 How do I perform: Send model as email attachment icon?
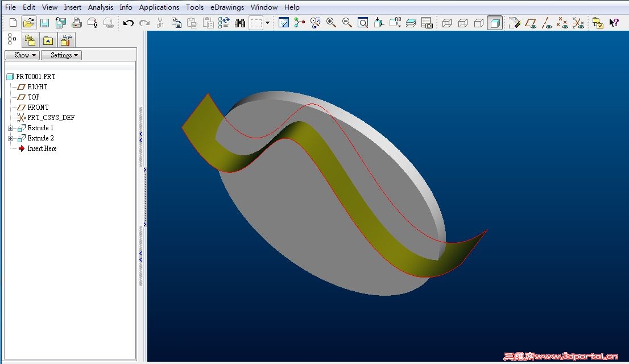point(93,23)
